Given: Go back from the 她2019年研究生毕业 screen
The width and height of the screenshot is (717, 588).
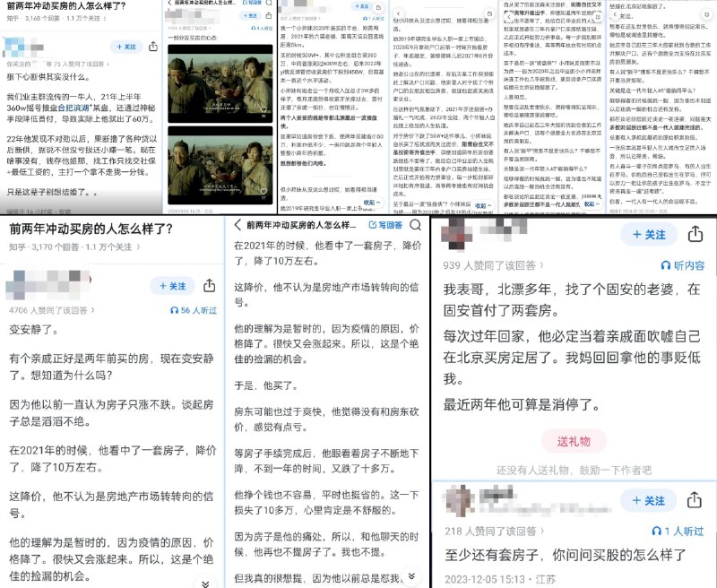Looking at the screenshot, I should pyautogui.click(x=398, y=13).
